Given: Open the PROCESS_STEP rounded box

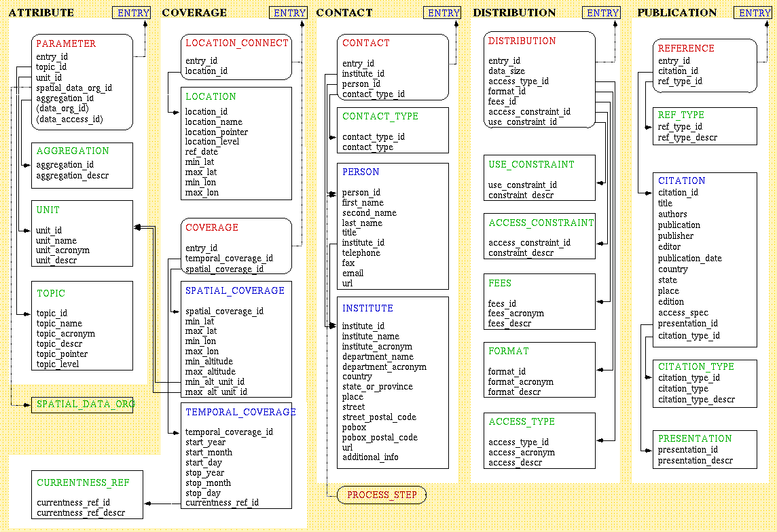Looking at the screenshot, I should (x=382, y=495).
